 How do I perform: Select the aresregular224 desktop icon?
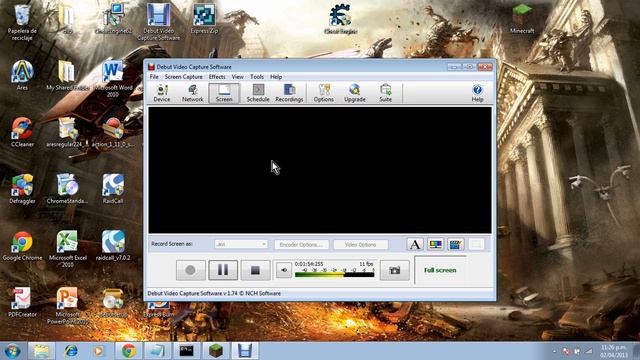(67, 132)
